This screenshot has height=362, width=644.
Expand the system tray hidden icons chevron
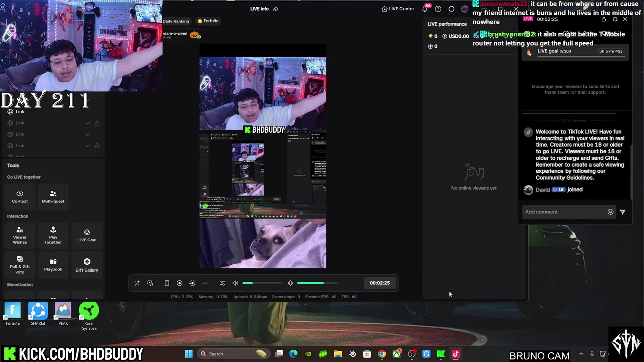(581, 354)
